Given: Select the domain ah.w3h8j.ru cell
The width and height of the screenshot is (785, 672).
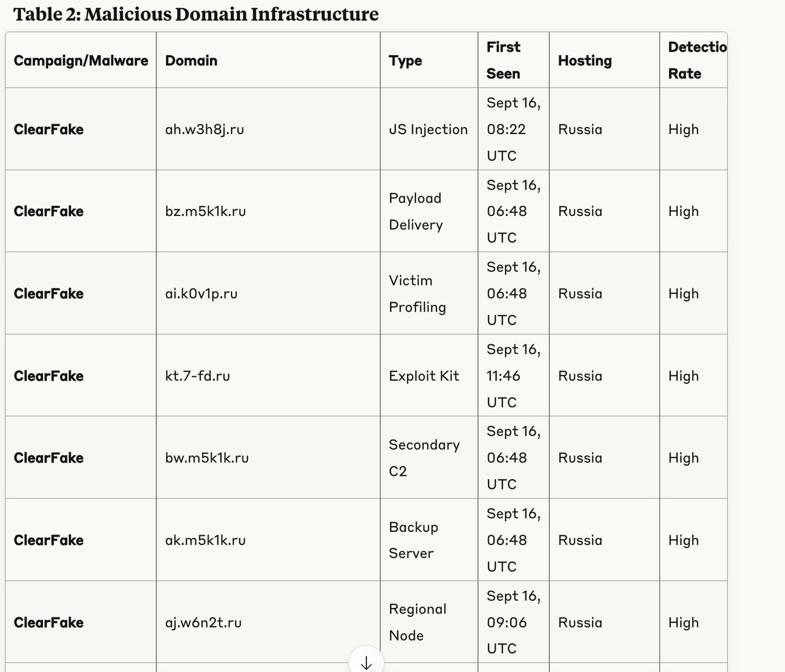Looking at the screenshot, I should coord(205,130).
